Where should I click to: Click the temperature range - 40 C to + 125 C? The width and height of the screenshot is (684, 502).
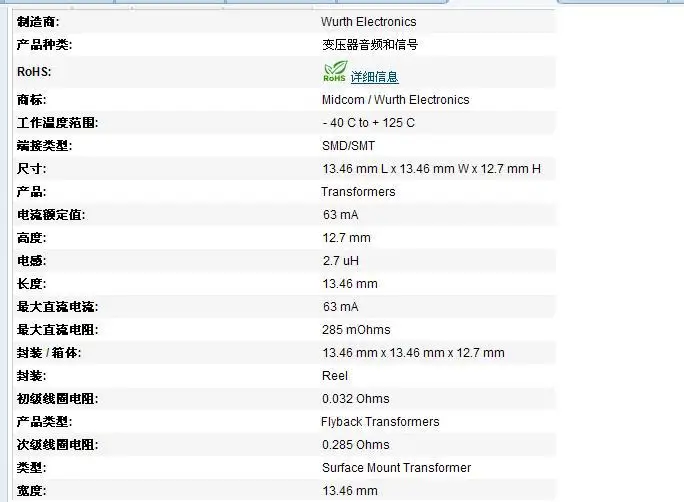[x=369, y=123]
